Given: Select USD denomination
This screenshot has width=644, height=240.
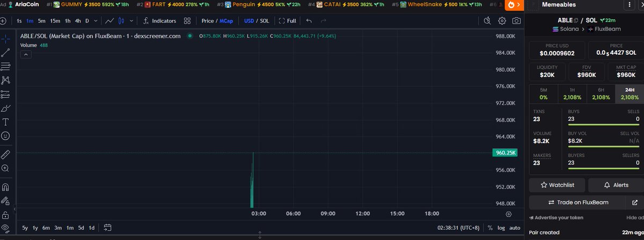Looking at the screenshot, I should pyautogui.click(x=249, y=21).
